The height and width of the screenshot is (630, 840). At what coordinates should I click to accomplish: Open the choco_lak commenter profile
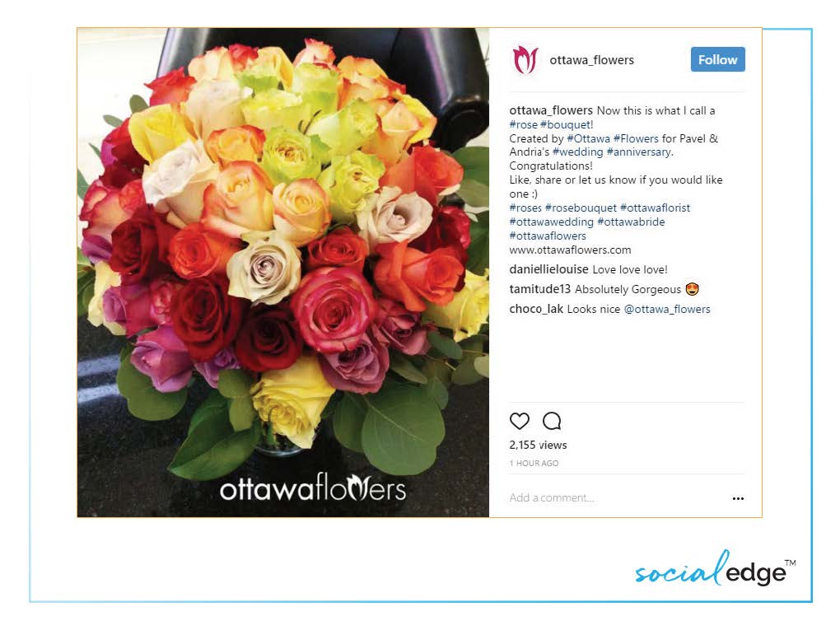tap(536, 309)
